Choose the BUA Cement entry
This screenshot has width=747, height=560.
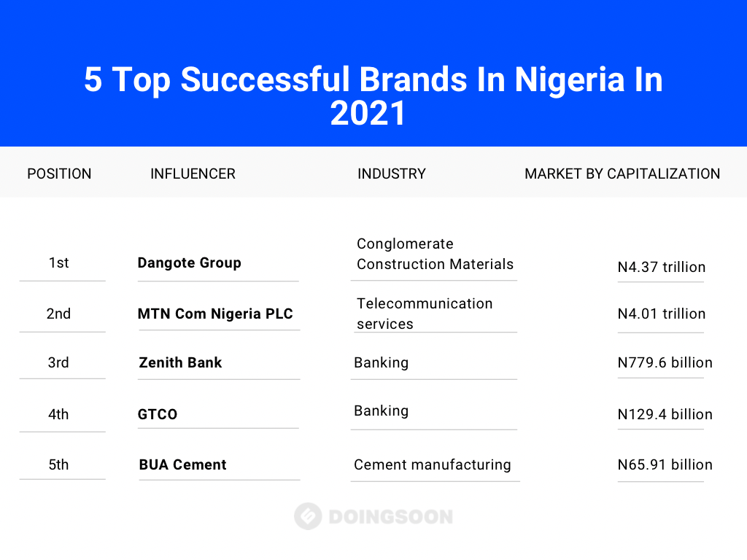click(x=182, y=464)
